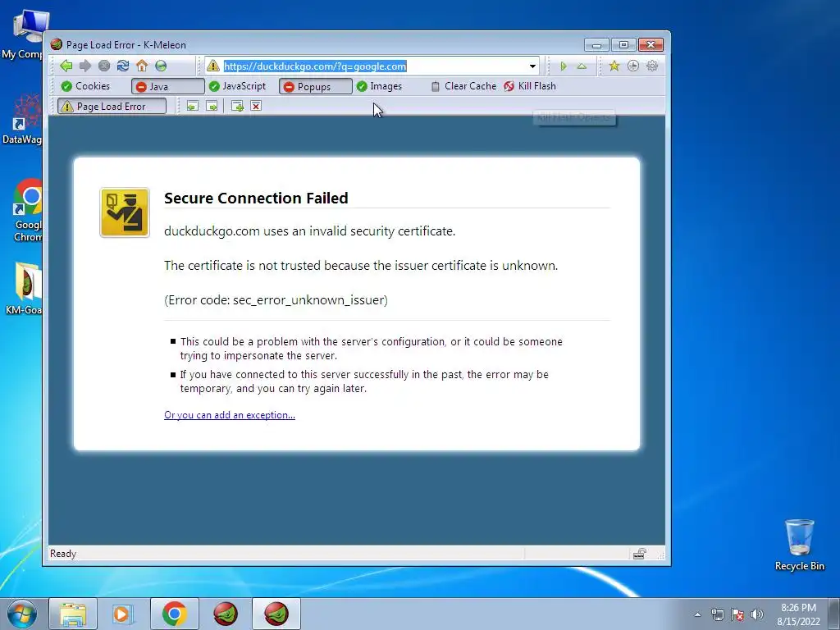Image resolution: width=840 pixels, height=630 pixels.
Task: Select the KM-Goa desktop folder
Action: pyautogui.click(x=22, y=288)
